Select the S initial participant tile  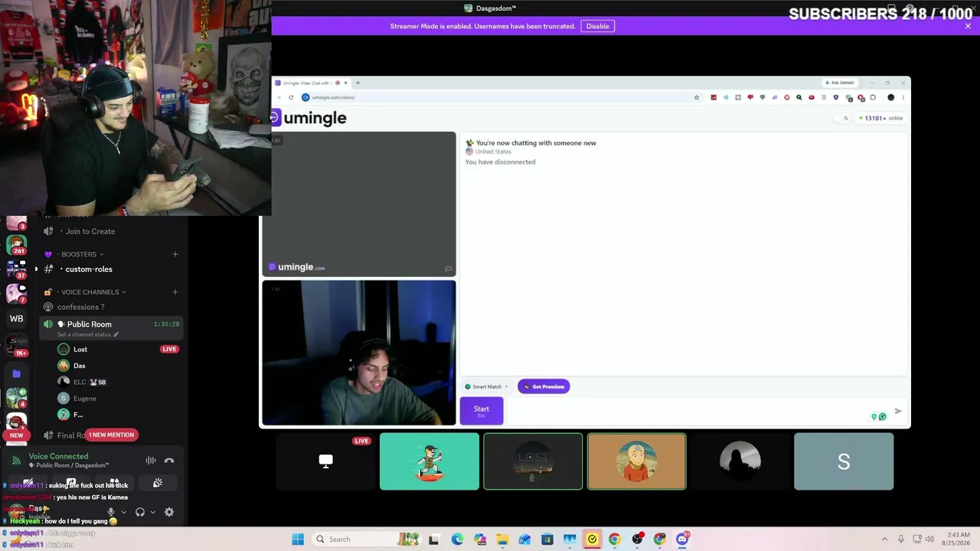[844, 461]
